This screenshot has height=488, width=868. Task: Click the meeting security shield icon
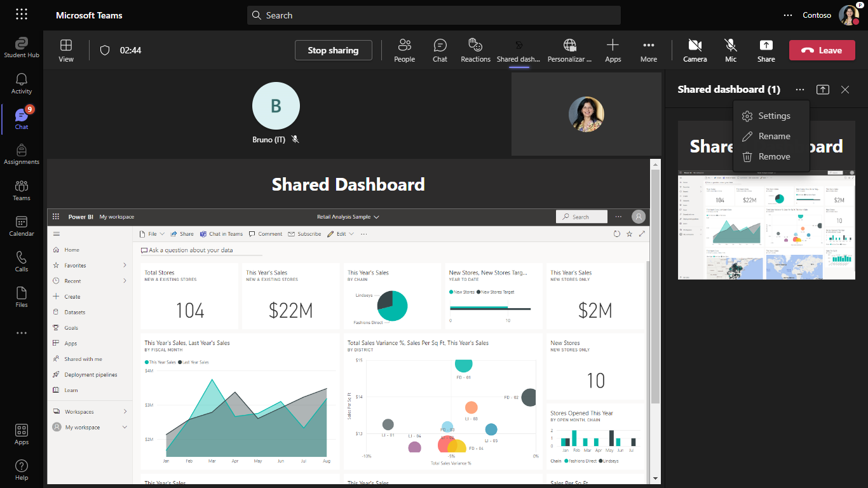[x=105, y=50]
